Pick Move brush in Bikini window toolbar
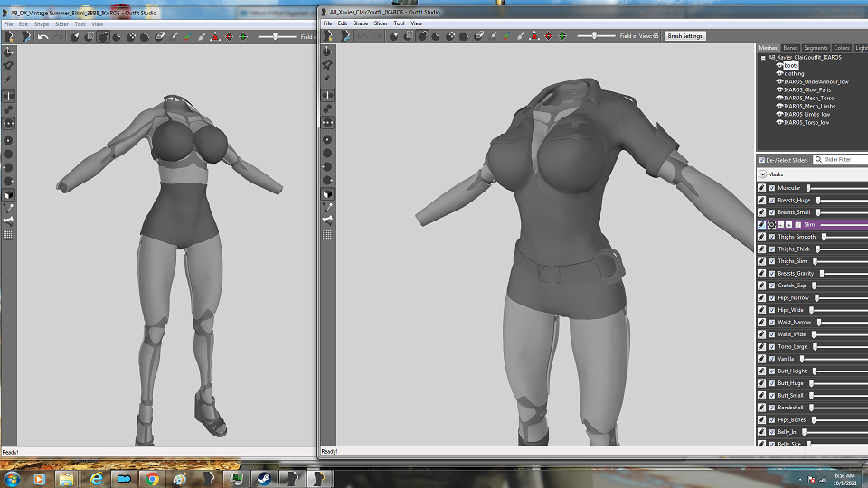Image resolution: width=868 pixels, height=488 pixels. 131,36
